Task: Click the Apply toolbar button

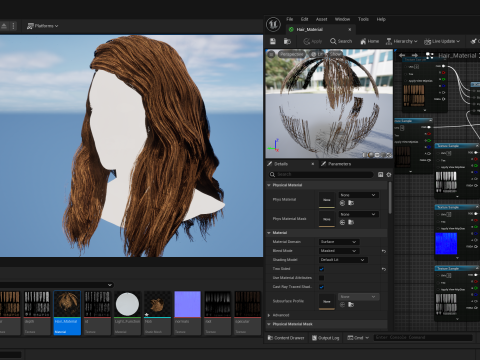Action: pos(313,41)
